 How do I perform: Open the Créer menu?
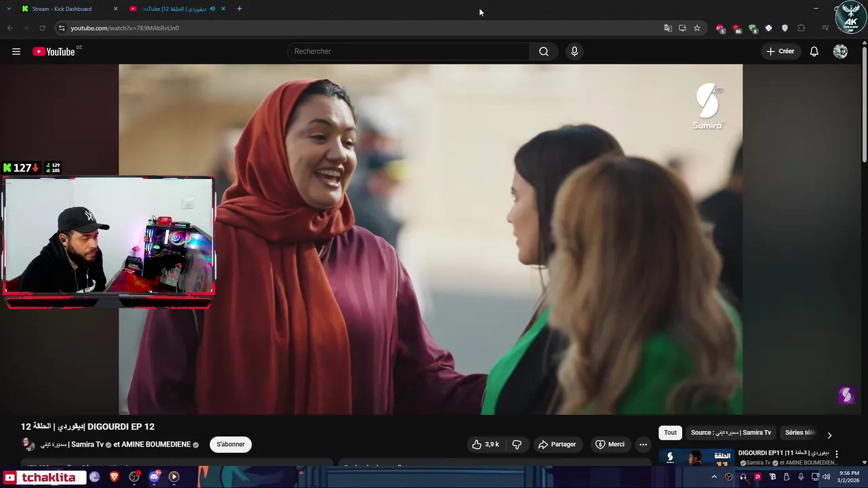tap(780, 52)
